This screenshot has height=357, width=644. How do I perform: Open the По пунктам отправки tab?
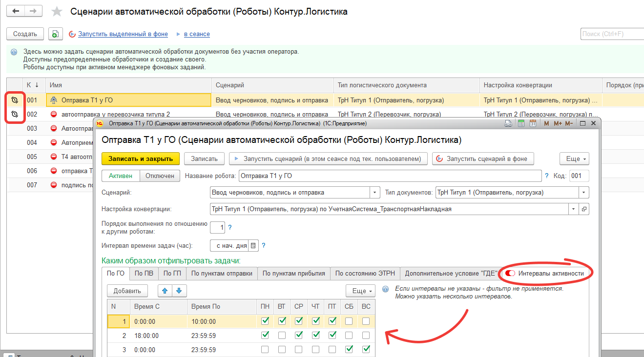coord(222,273)
